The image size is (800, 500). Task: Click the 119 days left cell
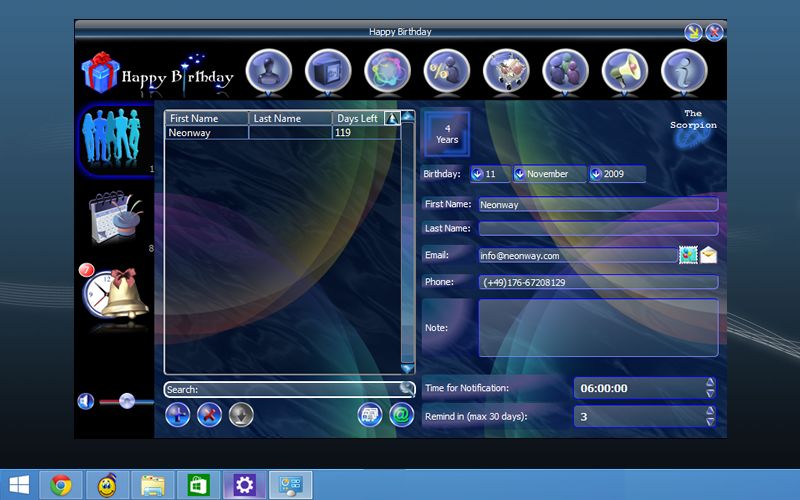[366, 133]
